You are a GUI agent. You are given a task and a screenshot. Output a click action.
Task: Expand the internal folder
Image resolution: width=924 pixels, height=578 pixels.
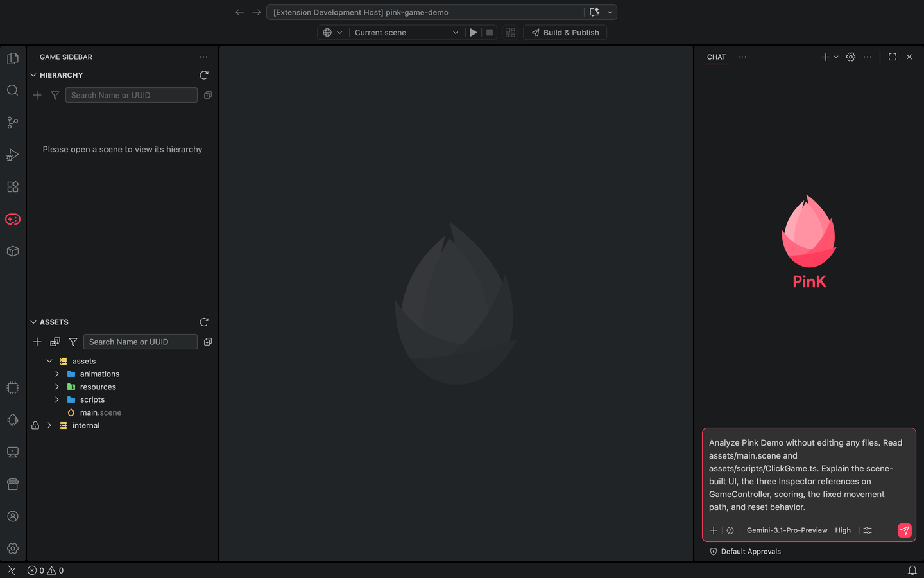pos(49,425)
